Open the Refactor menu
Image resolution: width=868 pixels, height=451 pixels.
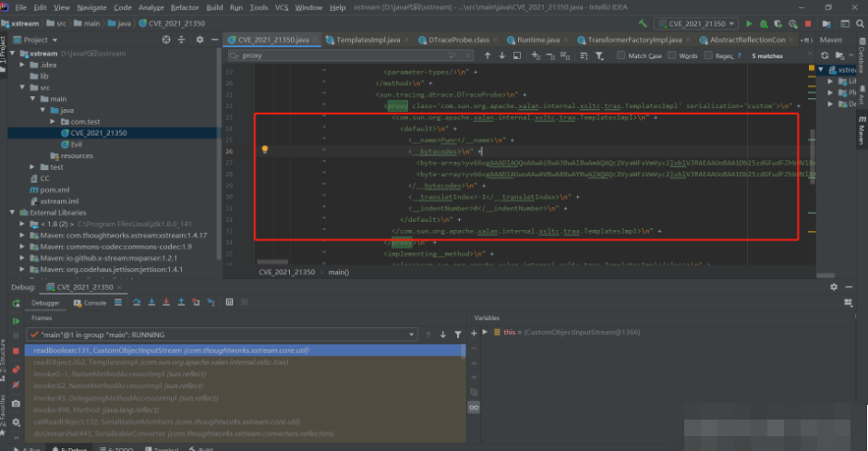(x=184, y=7)
